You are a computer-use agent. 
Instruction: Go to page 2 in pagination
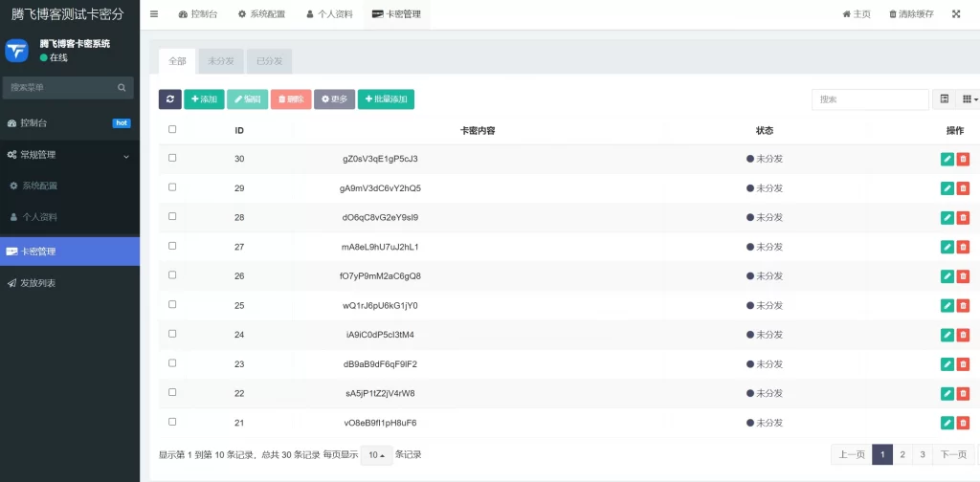point(902,454)
